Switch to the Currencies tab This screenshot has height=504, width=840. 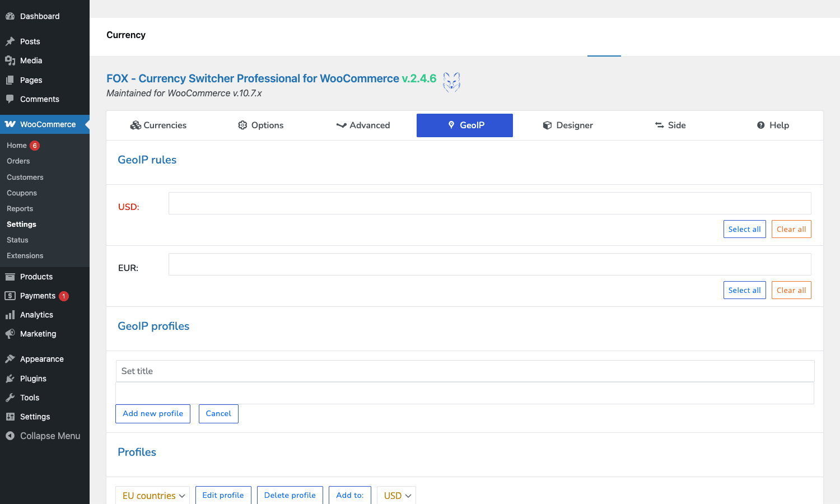click(x=158, y=125)
